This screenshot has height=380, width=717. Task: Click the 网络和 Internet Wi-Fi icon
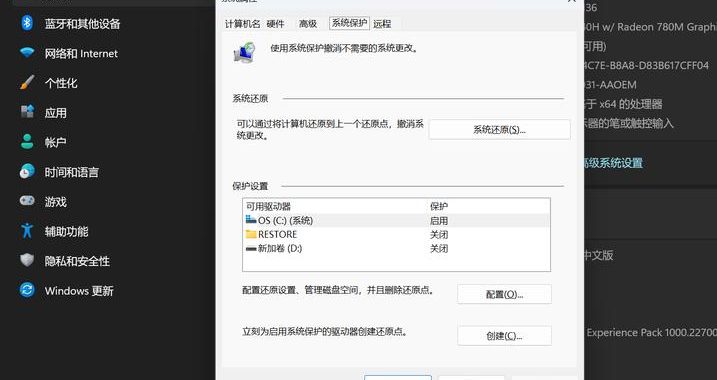pos(27,53)
